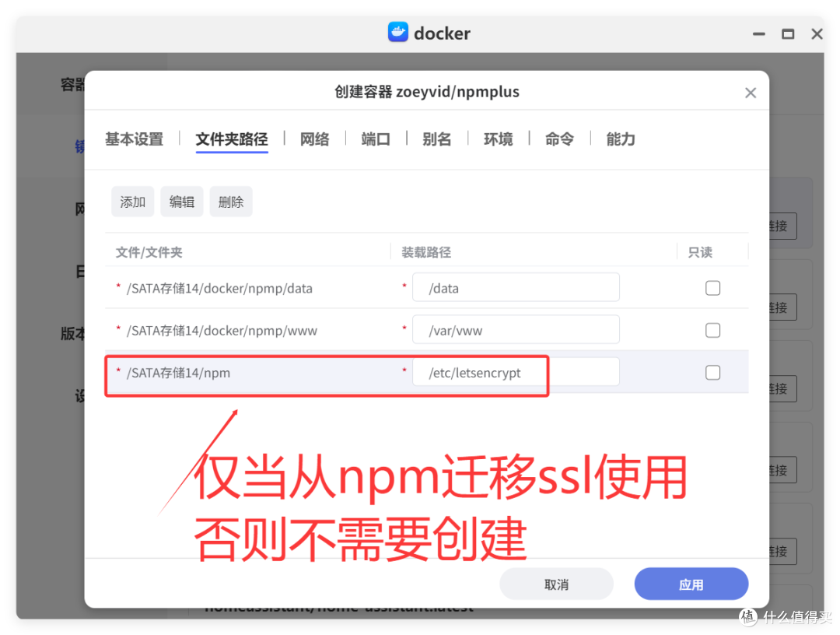Screen dimensions: 840x635
Task: Open the 基本设置 tab
Action: 134,139
